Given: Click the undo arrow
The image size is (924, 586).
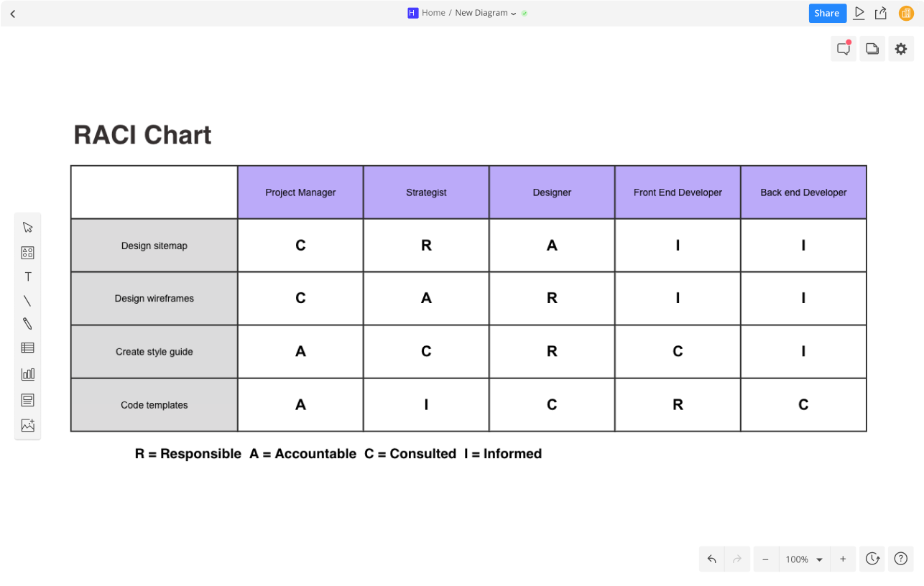Looking at the screenshot, I should coord(711,559).
